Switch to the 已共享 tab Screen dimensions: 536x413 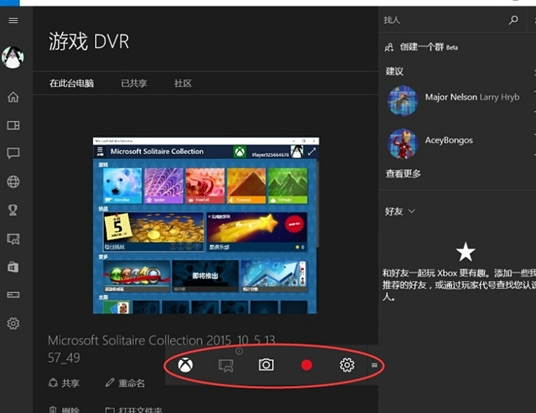coord(134,83)
